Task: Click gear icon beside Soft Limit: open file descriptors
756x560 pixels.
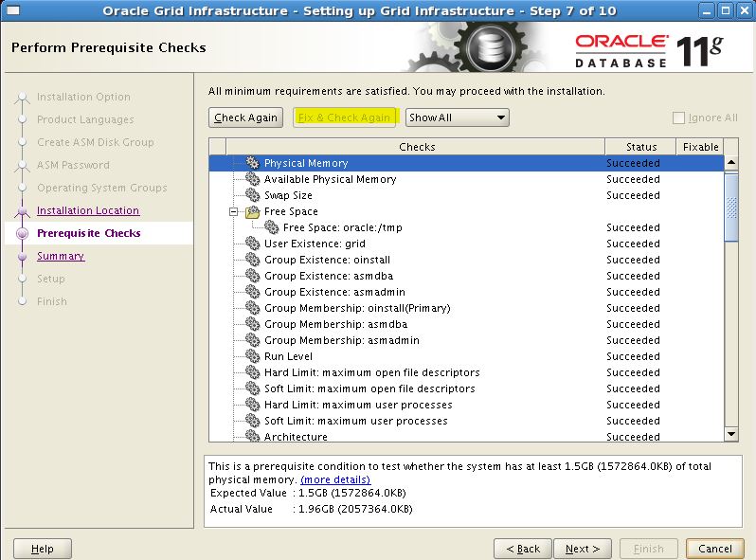Action: (252, 388)
